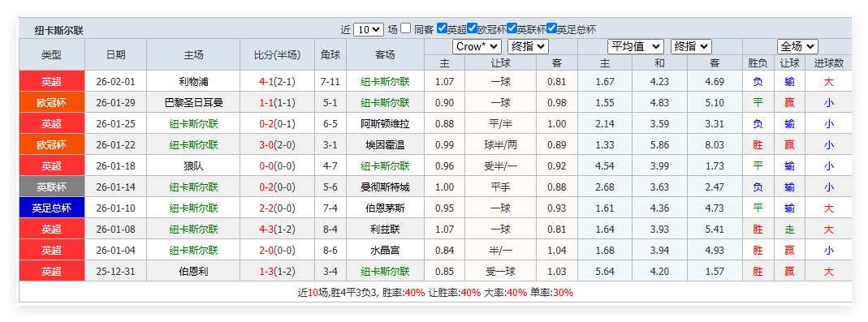Click 水晶宫 team name

point(386,250)
